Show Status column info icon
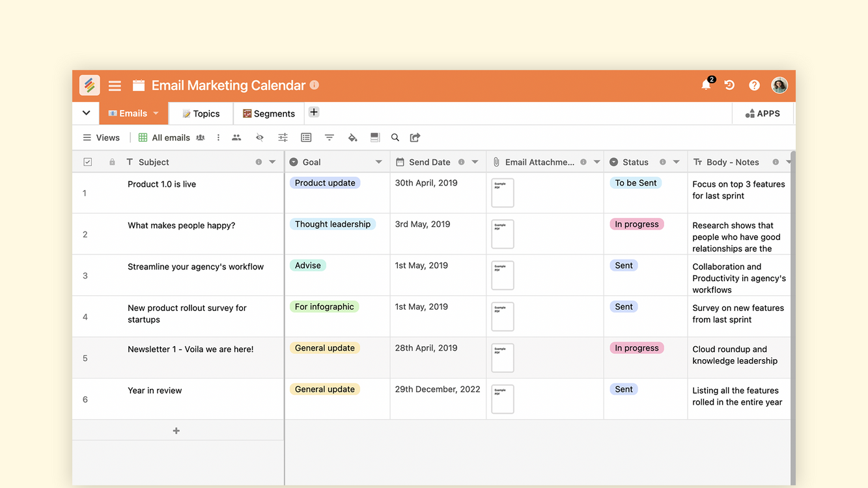 662,162
